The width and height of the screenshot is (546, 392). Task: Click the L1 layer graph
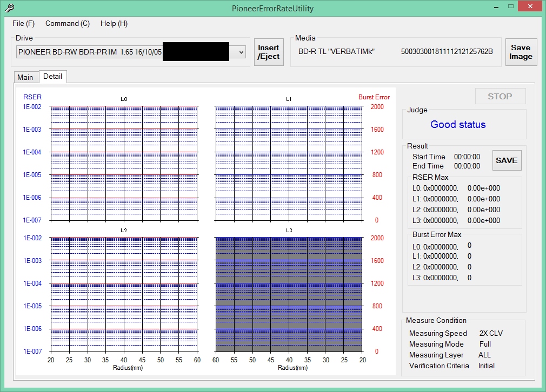click(289, 163)
